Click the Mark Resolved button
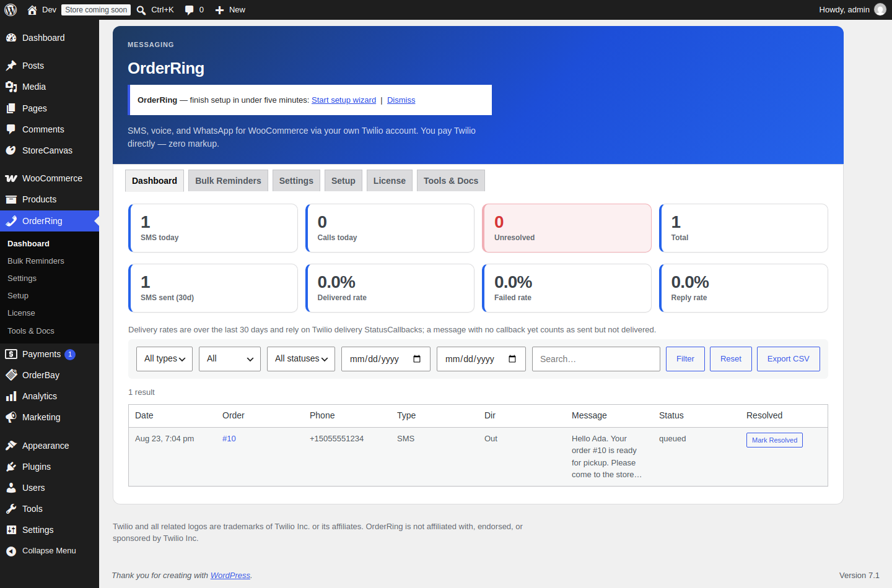 click(774, 440)
